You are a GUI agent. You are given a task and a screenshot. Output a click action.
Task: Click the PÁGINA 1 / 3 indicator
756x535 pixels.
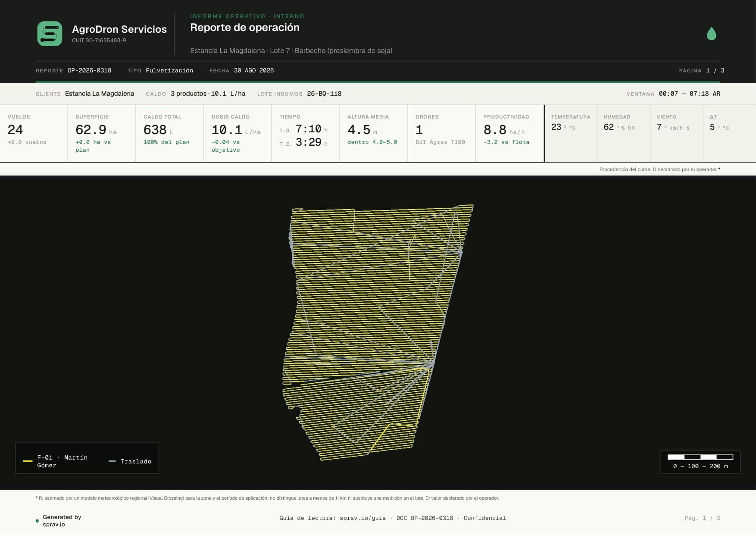click(702, 70)
